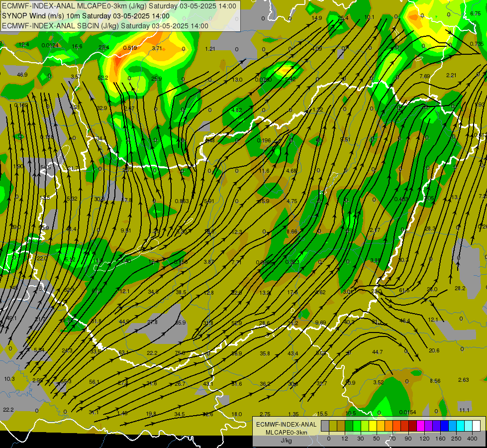Viewport: 487px width, 448px height.
Task: Click the map value 0.519
Action: [130, 48]
